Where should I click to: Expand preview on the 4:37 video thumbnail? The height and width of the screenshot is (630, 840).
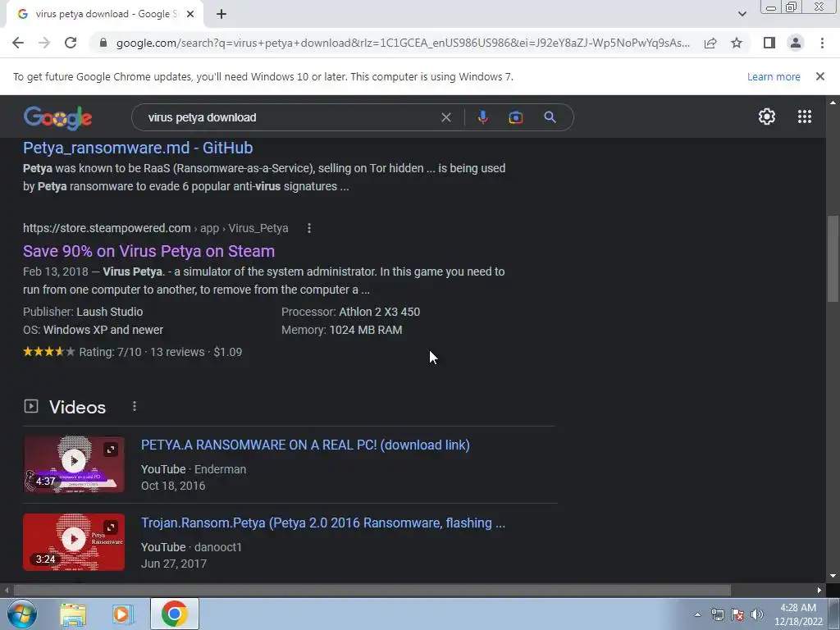111,450
